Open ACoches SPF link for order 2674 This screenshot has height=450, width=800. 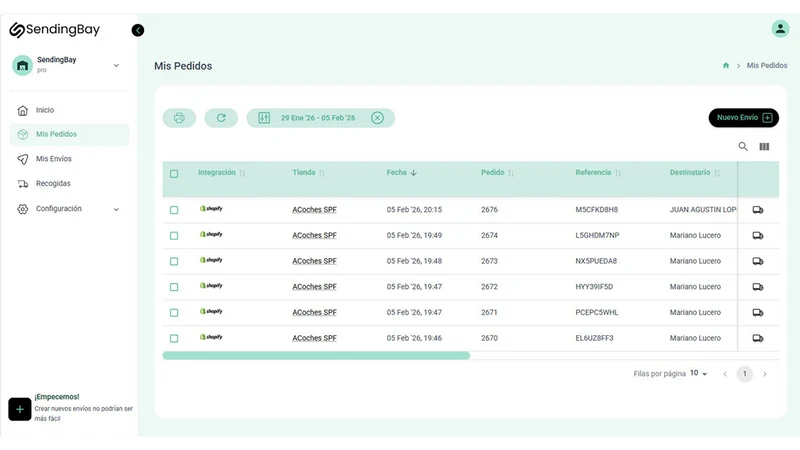(314, 235)
